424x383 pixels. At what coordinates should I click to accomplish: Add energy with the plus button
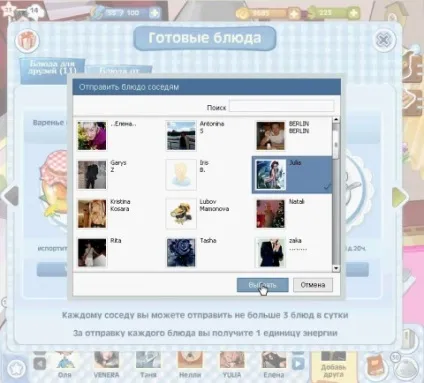[x=154, y=13]
